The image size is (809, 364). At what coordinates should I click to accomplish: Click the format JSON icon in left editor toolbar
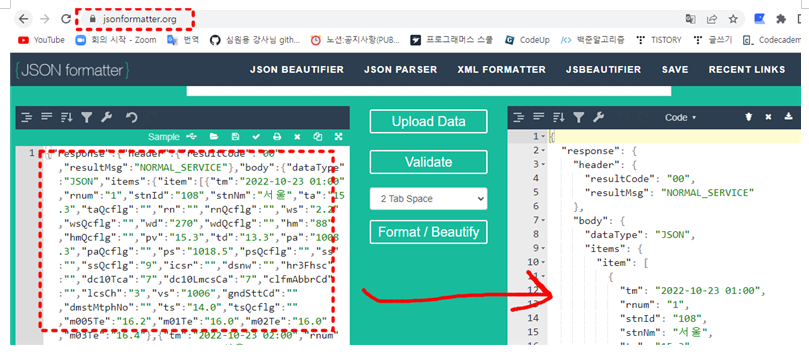tap(26, 118)
